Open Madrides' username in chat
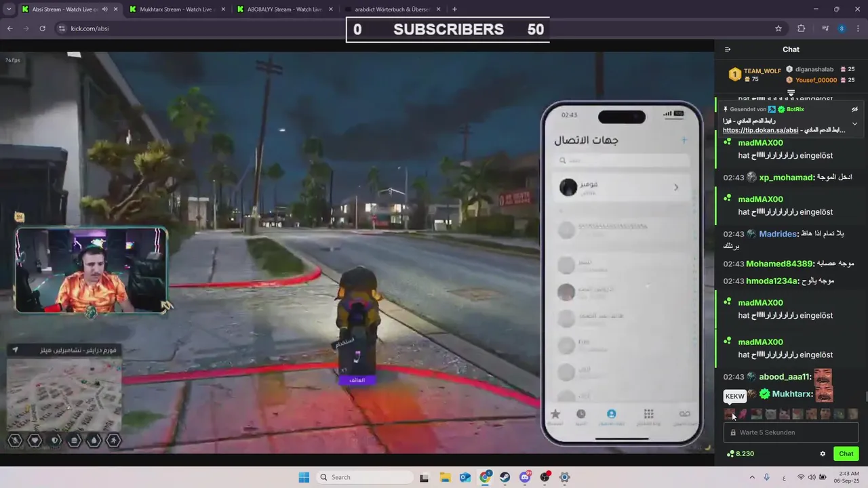868x488 pixels. click(x=777, y=234)
